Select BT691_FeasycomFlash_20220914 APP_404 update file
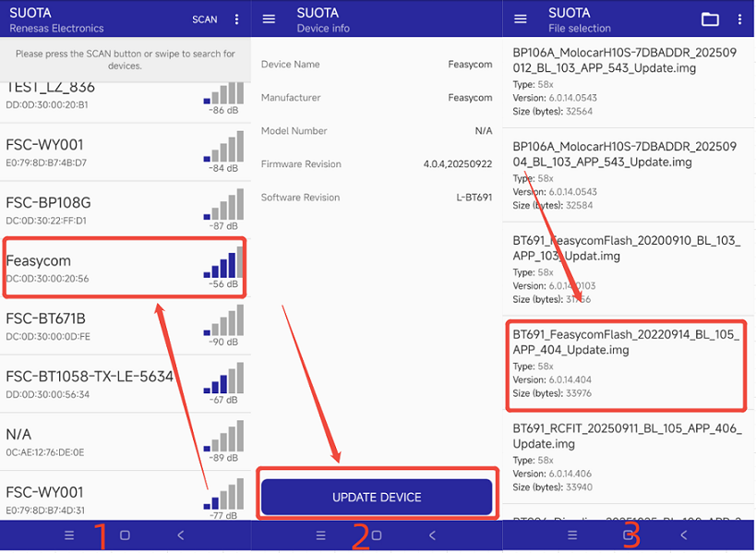Screen dimensions: 756x553 [625, 365]
